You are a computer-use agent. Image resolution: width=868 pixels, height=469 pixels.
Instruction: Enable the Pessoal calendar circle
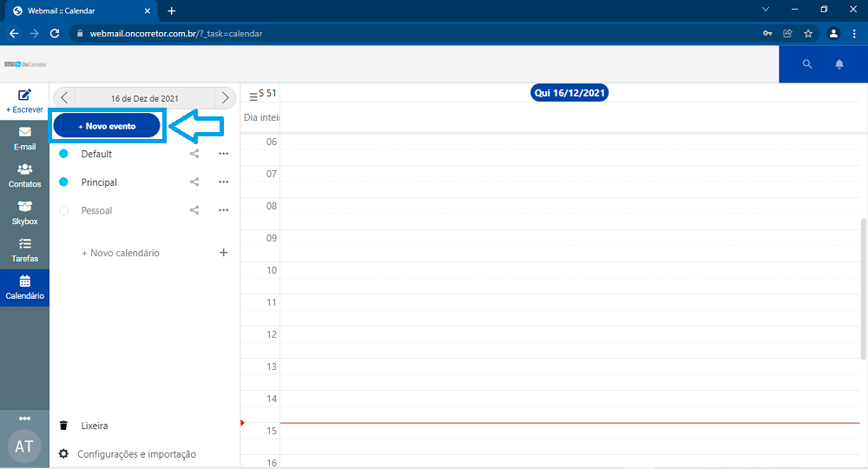(63, 210)
